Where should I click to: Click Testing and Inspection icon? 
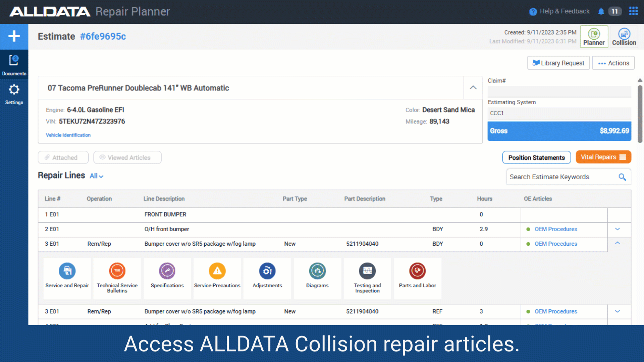point(367,271)
